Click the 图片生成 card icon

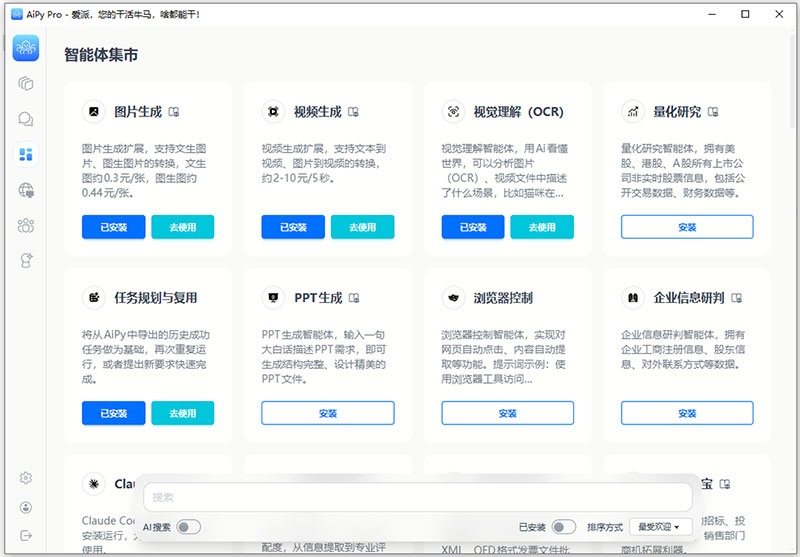[94, 112]
